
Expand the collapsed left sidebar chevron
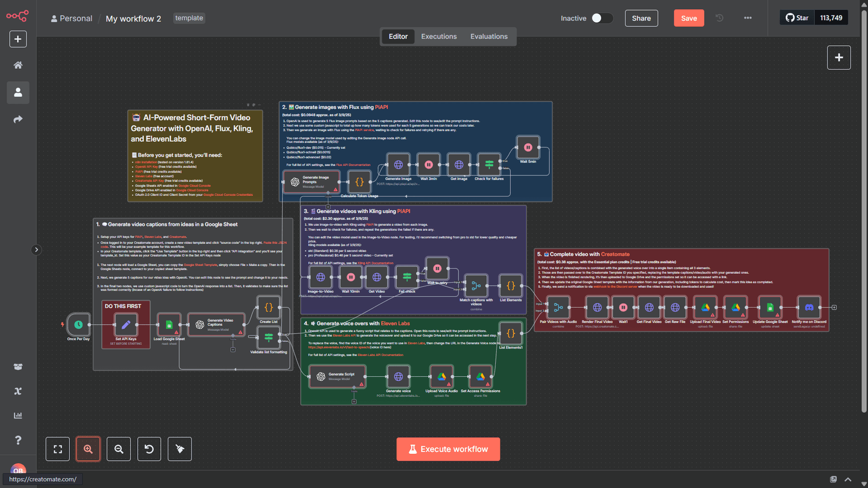(x=36, y=250)
